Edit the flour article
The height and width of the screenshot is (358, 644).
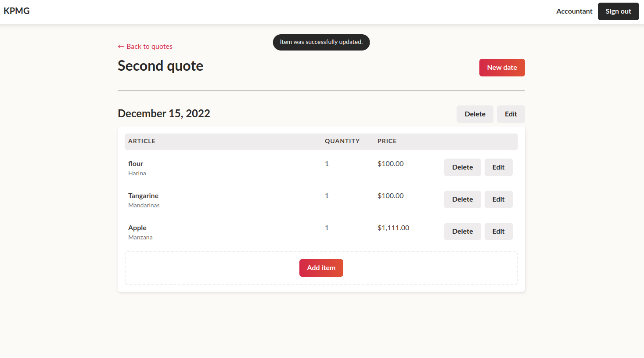point(498,167)
